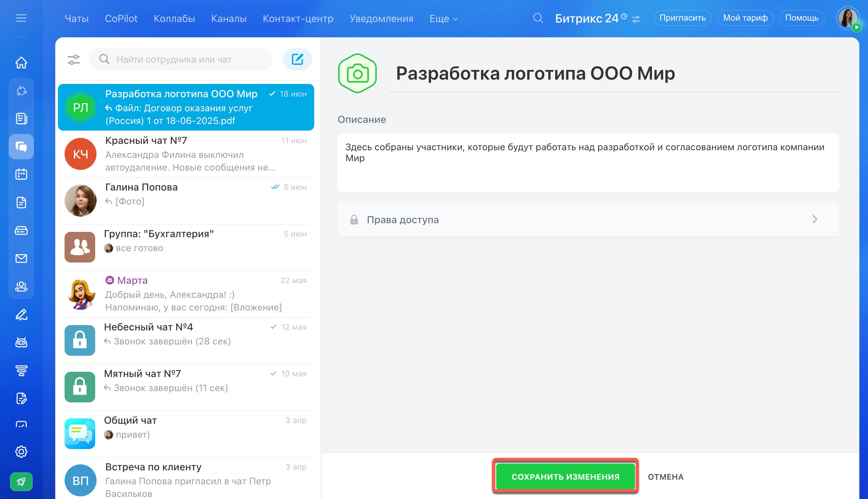Open the Мятный чат №7 conversation
This screenshot has width=868, height=499.
click(186, 387)
